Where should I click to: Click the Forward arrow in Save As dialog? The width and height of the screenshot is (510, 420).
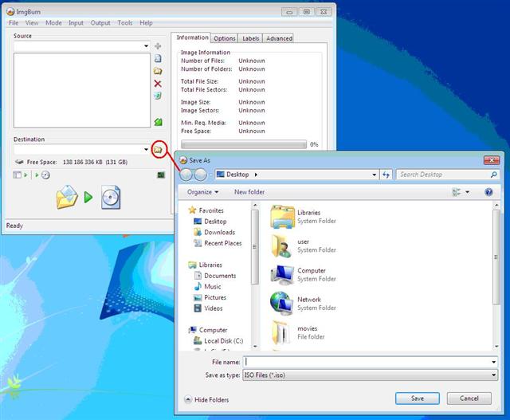200,175
